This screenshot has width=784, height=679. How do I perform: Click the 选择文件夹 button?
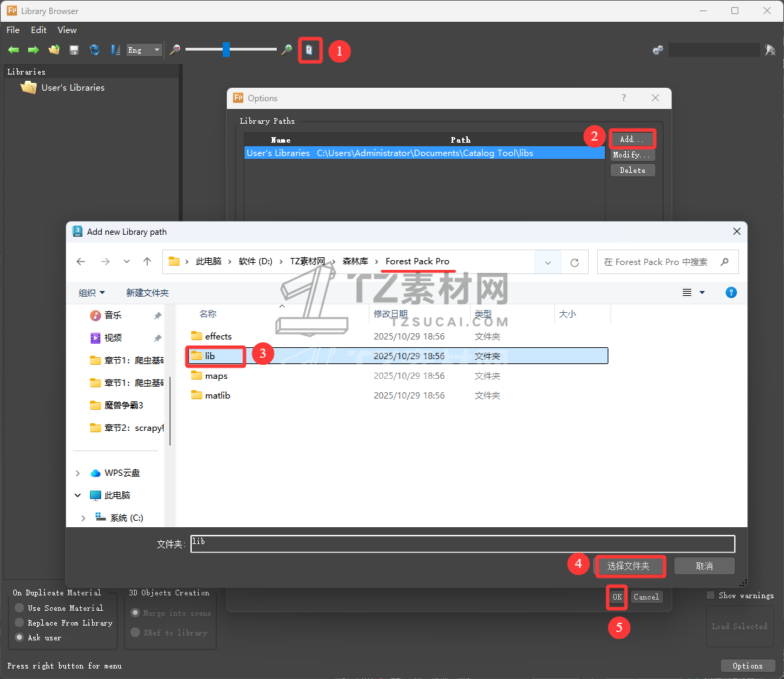coord(629,566)
